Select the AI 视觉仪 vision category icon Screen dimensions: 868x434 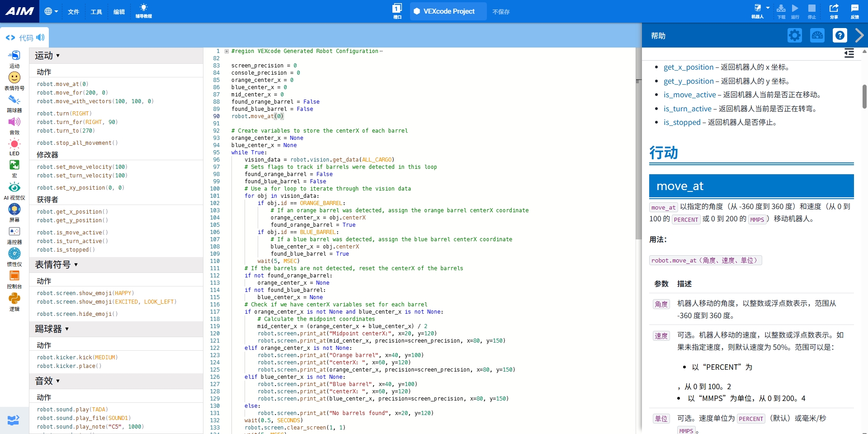coord(14,191)
